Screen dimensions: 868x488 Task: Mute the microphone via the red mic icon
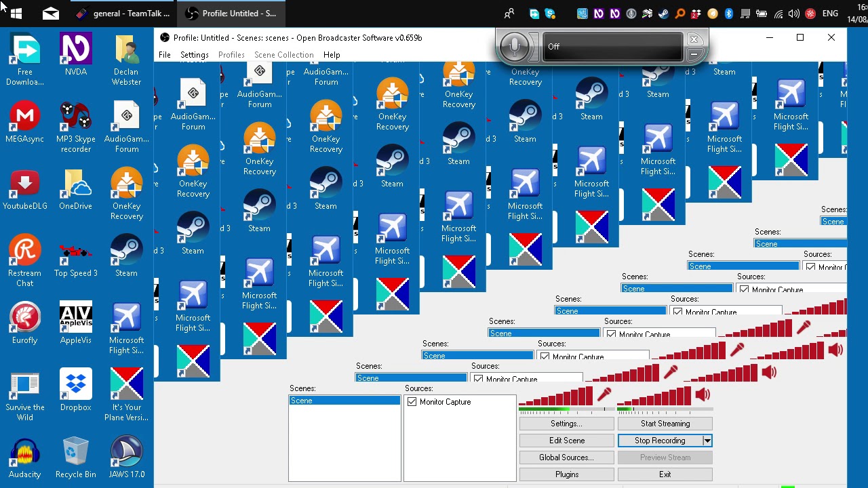click(604, 394)
